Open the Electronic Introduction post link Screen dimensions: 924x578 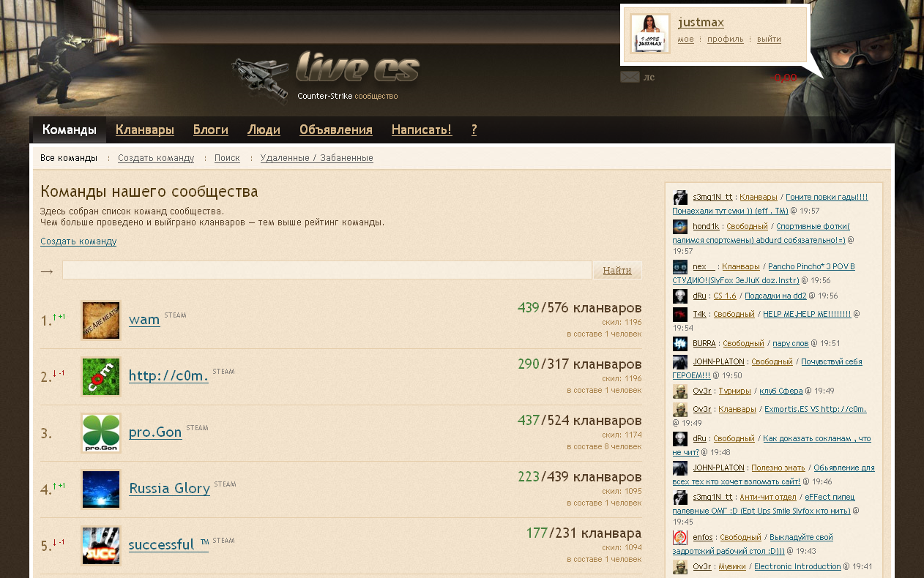[x=797, y=567]
